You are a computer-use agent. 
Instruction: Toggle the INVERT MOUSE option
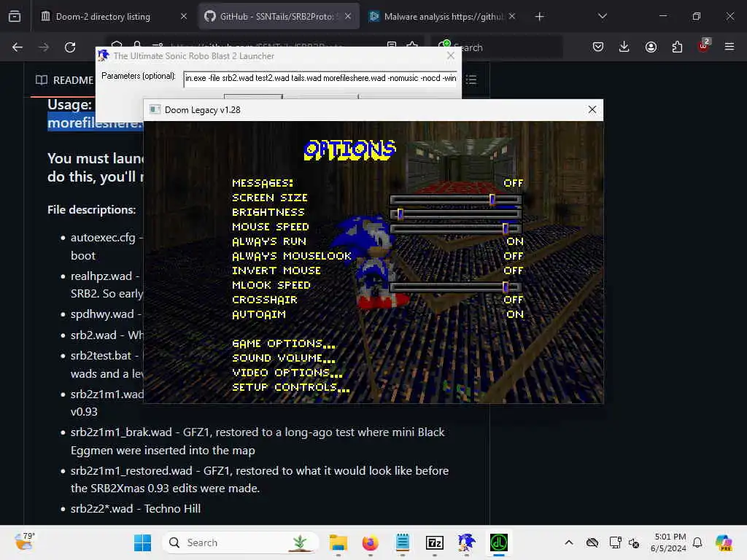[x=377, y=271]
